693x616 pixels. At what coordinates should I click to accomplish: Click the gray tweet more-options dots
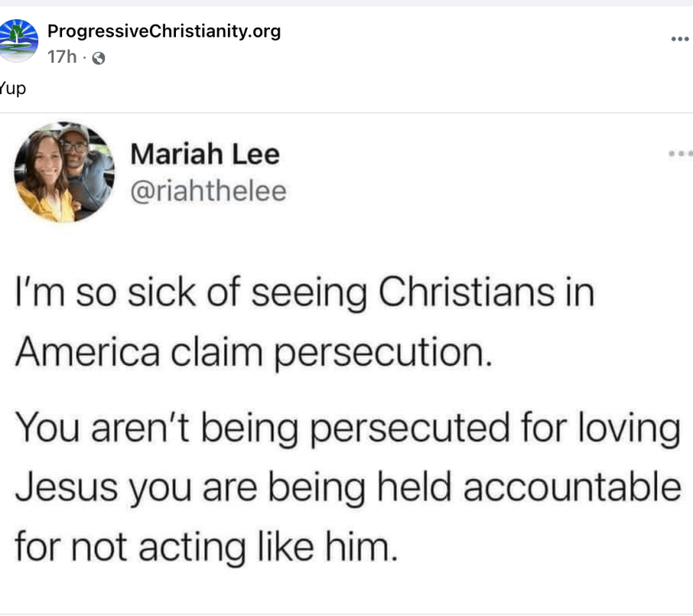(x=679, y=153)
